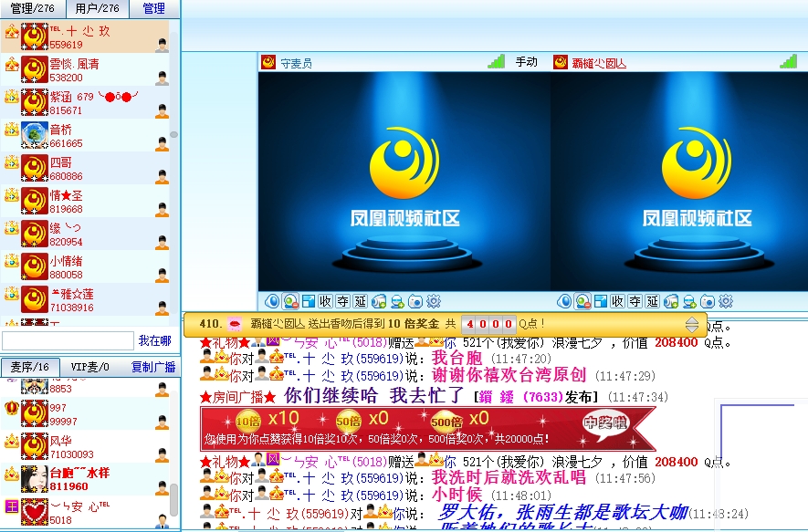Click the 延 button under 霸槌尐囡亾 video
808x532 pixels.
coord(653,301)
